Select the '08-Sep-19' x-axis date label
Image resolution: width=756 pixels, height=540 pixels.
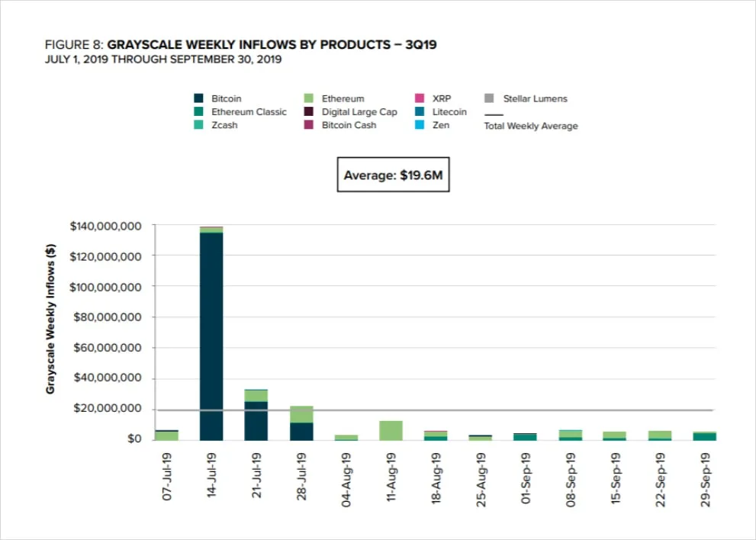(x=571, y=480)
